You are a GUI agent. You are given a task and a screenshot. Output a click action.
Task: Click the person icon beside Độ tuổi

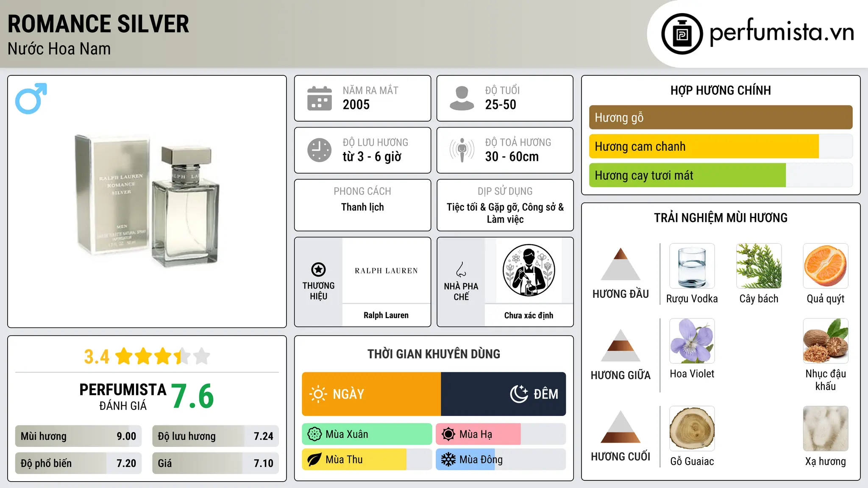tap(462, 98)
